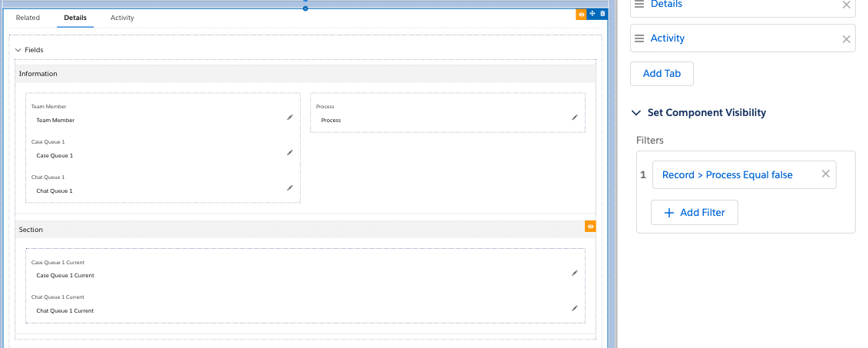The image size is (868, 348).
Task: Click the Add Filter button
Action: [x=695, y=212]
